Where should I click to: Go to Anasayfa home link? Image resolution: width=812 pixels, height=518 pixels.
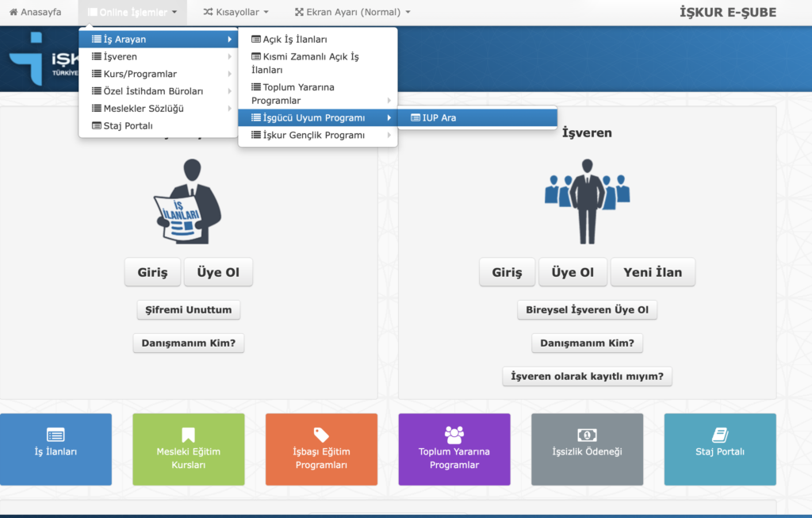pyautogui.click(x=35, y=12)
